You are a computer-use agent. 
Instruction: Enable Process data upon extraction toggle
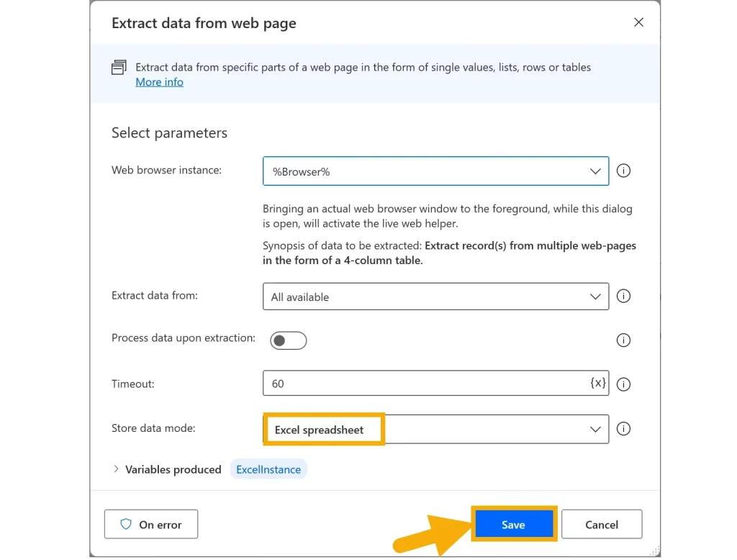click(288, 340)
